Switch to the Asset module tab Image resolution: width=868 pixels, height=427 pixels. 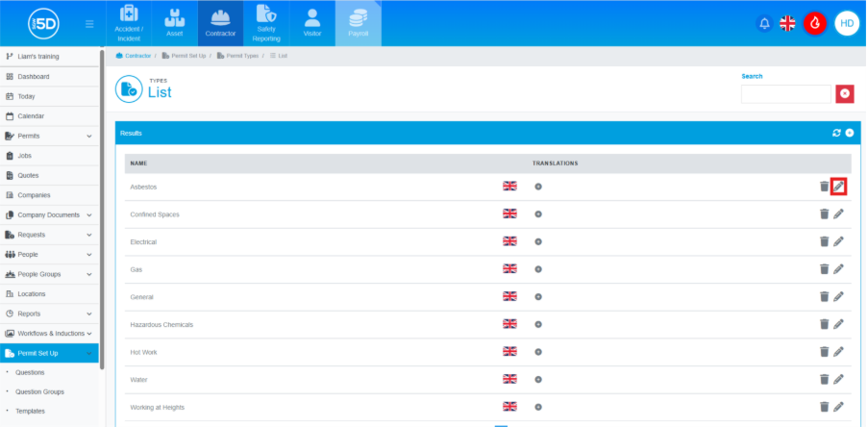tap(174, 24)
